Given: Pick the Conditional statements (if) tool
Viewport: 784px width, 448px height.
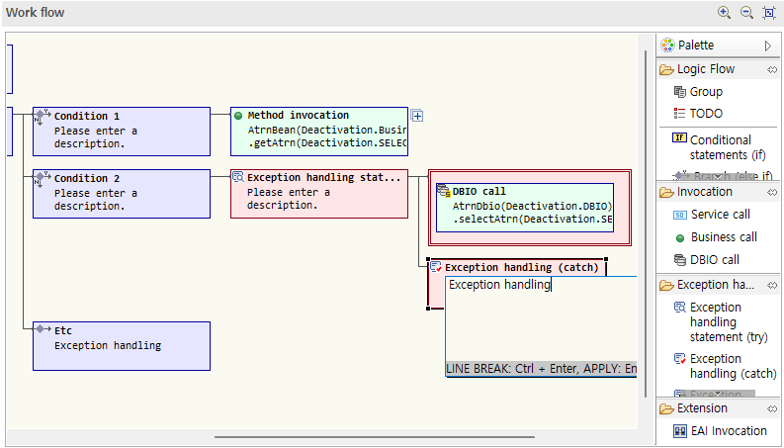Looking at the screenshot, I should click(718, 147).
